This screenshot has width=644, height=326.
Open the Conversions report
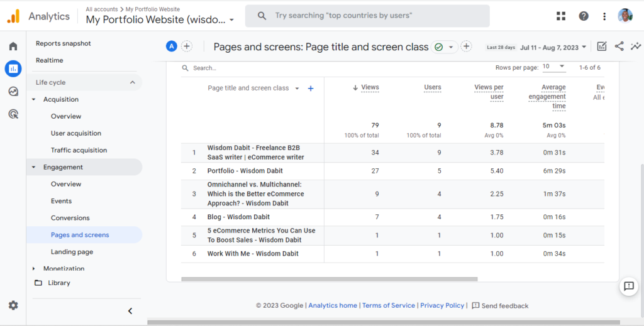pos(70,218)
